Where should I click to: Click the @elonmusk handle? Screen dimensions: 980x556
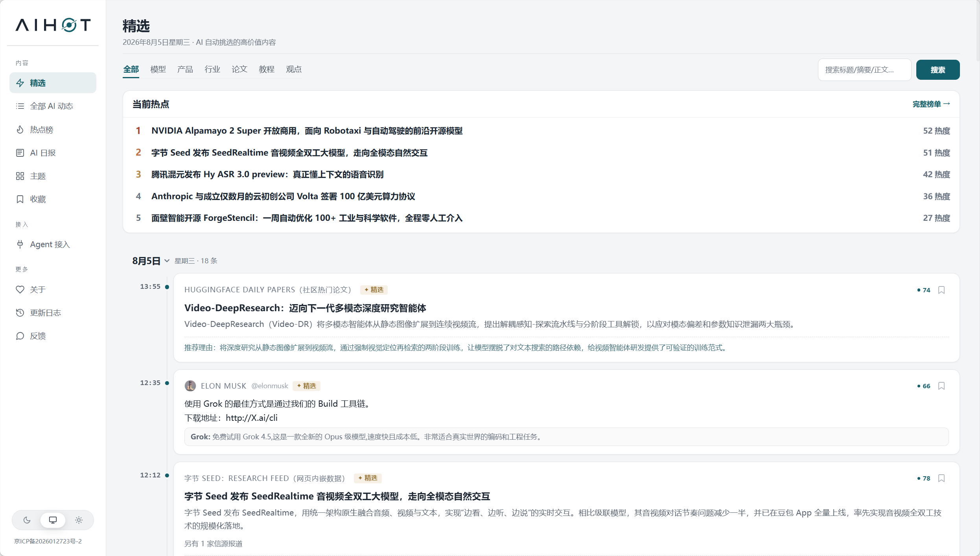[270, 386]
